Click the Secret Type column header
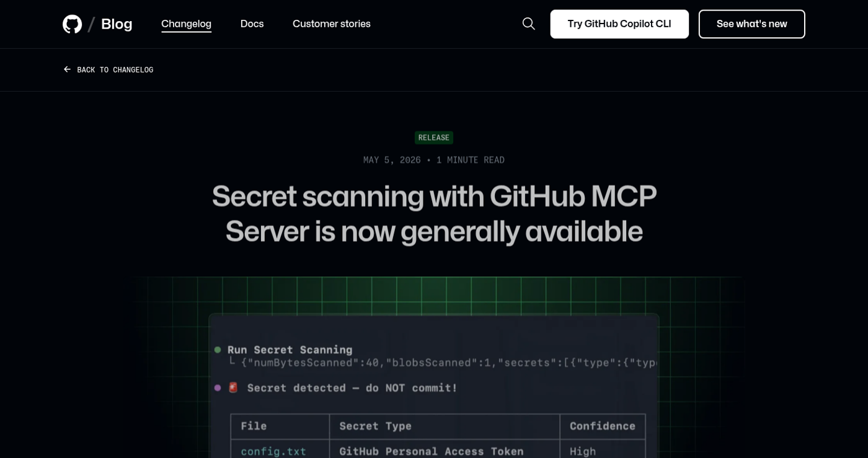This screenshot has height=458, width=868. pos(375,426)
